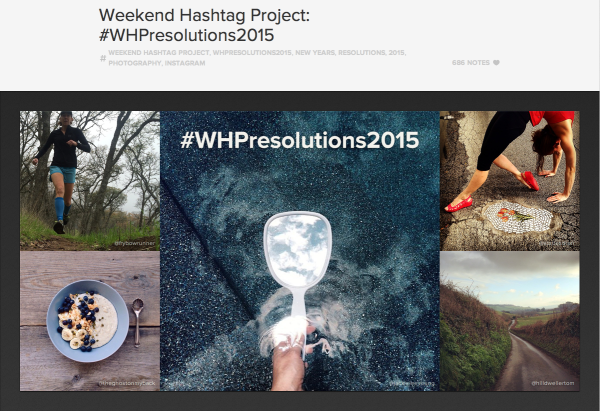Open the Weekend Hashtag Project post title

(x=204, y=25)
